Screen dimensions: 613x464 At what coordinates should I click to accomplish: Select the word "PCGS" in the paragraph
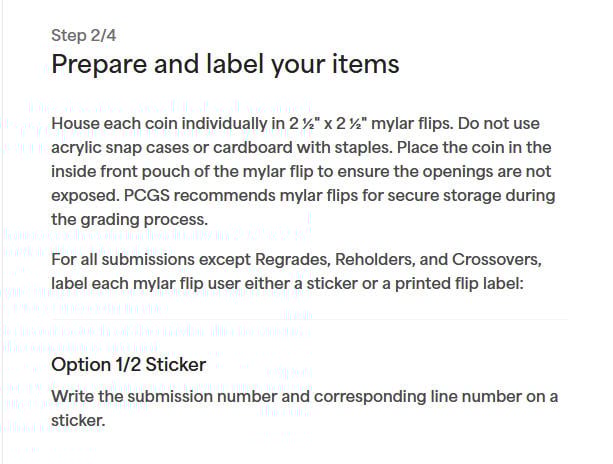(147, 195)
